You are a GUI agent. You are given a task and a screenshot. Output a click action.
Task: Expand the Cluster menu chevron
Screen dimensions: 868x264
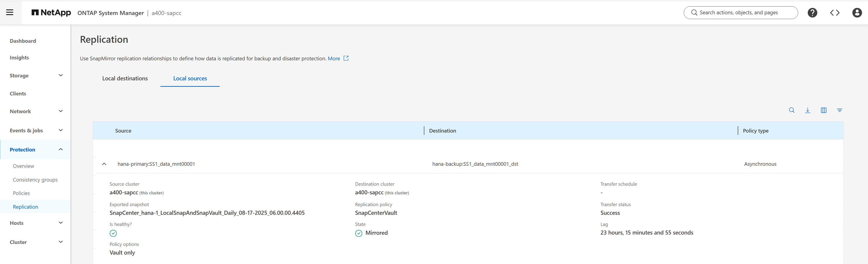(x=61, y=242)
